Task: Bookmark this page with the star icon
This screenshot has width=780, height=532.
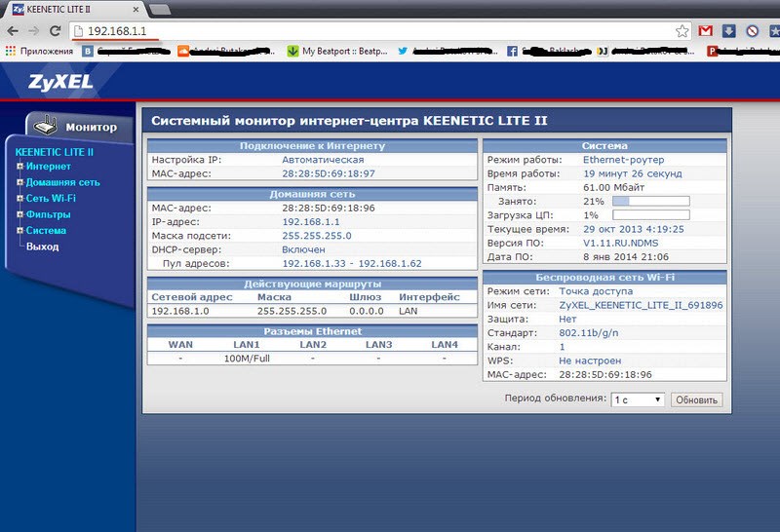Action: 682,31
